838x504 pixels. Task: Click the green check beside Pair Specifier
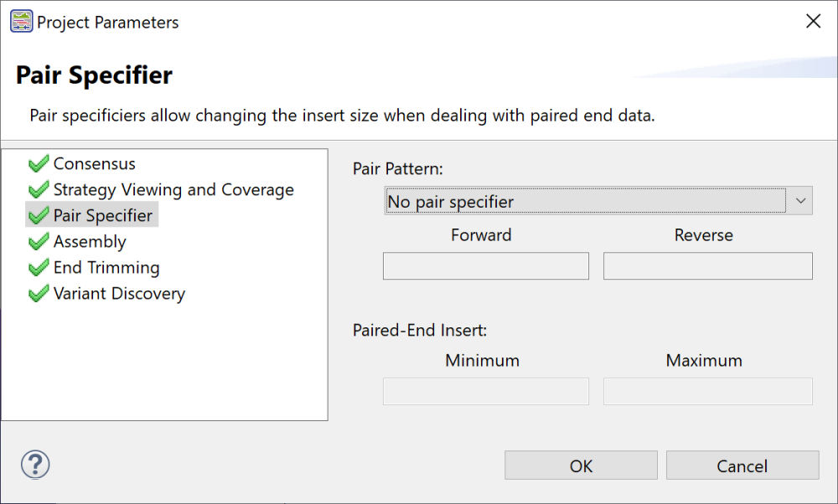tap(37, 214)
